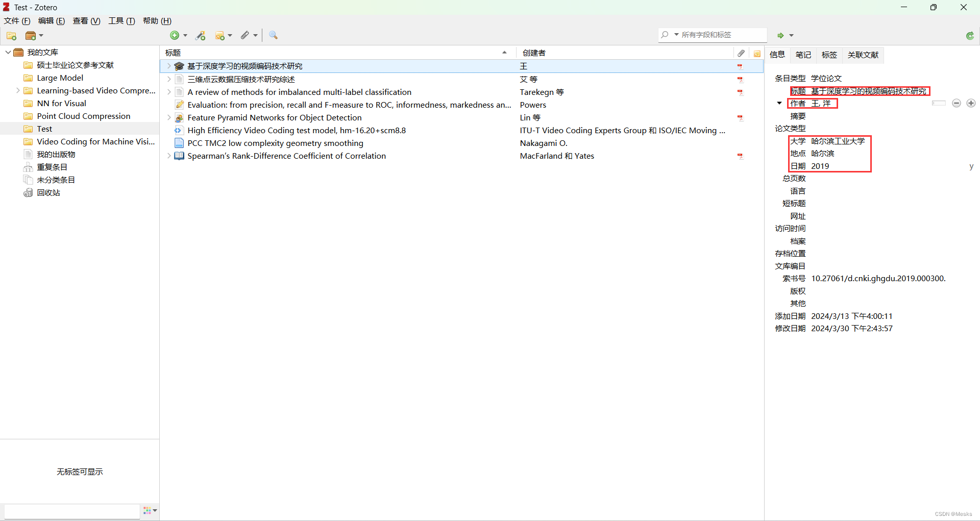980x521 pixels.
Task: Open the New Note dropdown arrow
Action: pyautogui.click(x=230, y=35)
